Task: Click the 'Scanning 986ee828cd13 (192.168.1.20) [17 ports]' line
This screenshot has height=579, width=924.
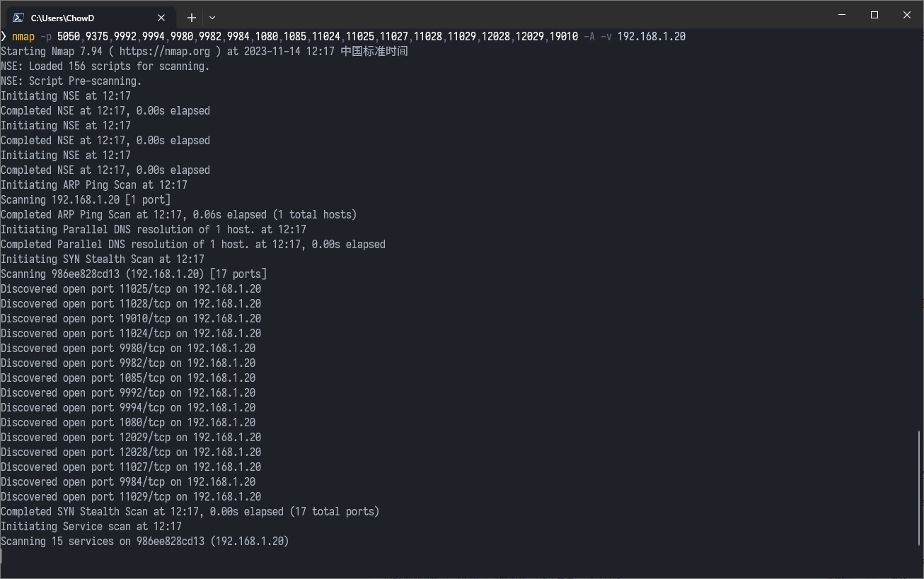Action: [134, 274]
